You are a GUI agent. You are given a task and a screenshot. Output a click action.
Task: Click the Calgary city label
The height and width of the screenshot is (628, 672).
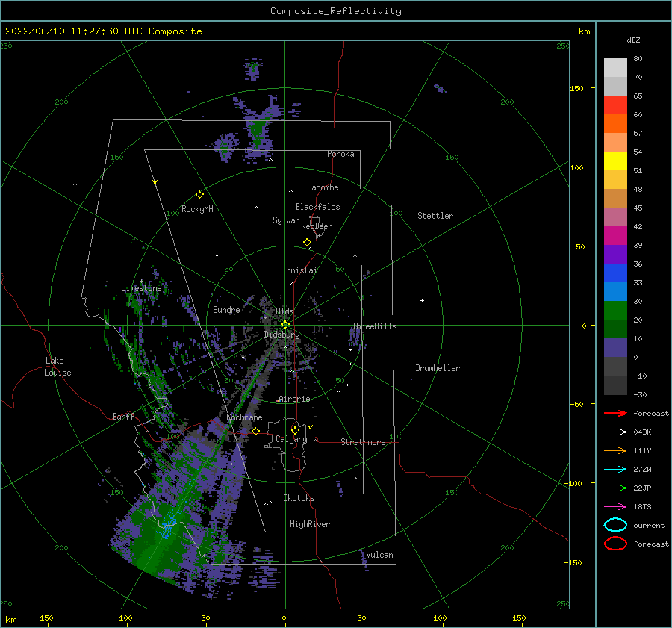(291, 439)
